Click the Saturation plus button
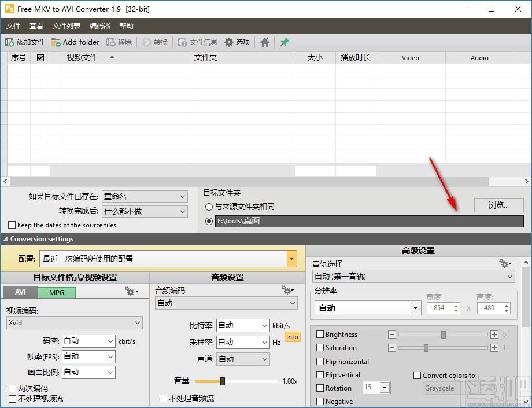Image resolution: width=532 pixels, height=408 pixels. coord(494,348)
